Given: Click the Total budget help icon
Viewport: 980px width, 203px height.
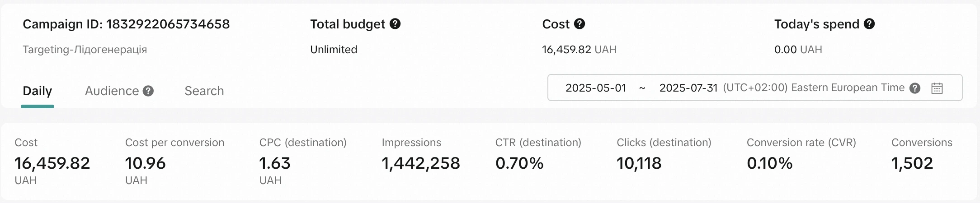Looking at the screenshot, I should point(395,24).
